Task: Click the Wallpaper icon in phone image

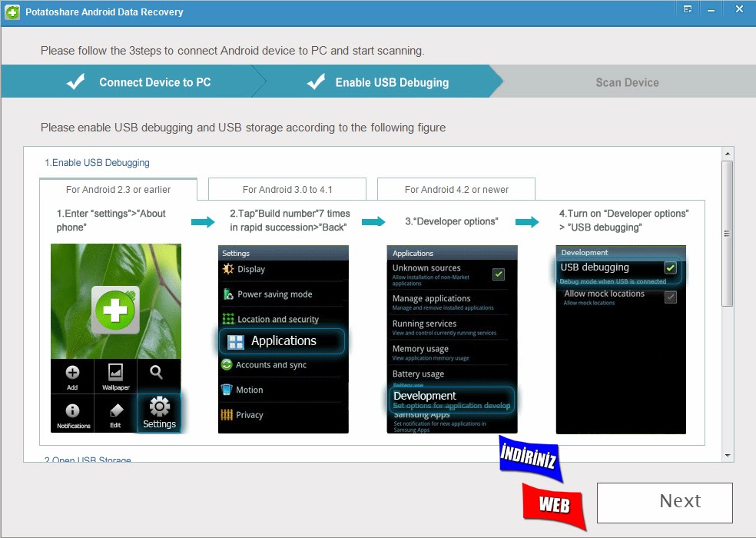Action: pyautogui.click(x=116, y=373)
